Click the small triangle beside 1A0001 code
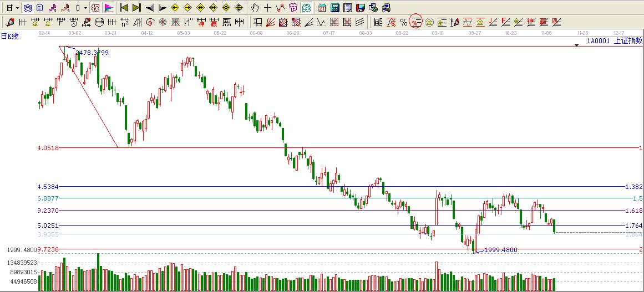The image size is (644, 292). pyautogui.click(x=576, y=44)
